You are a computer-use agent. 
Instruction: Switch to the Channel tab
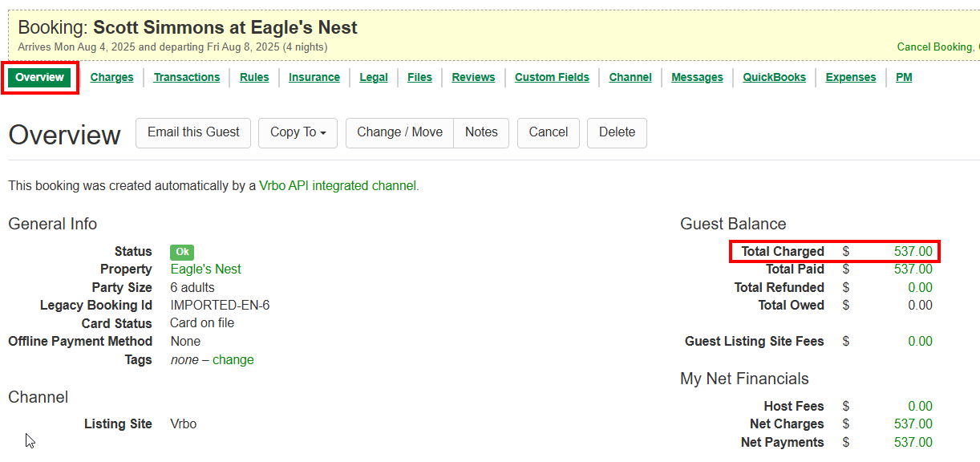(x=630, y=78)
